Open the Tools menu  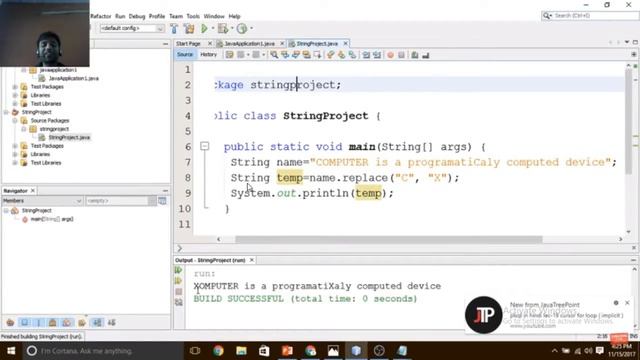coord(193,16)
